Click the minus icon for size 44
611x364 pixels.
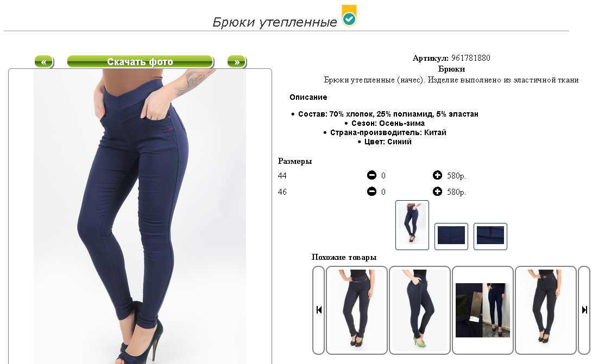(371, 175)
